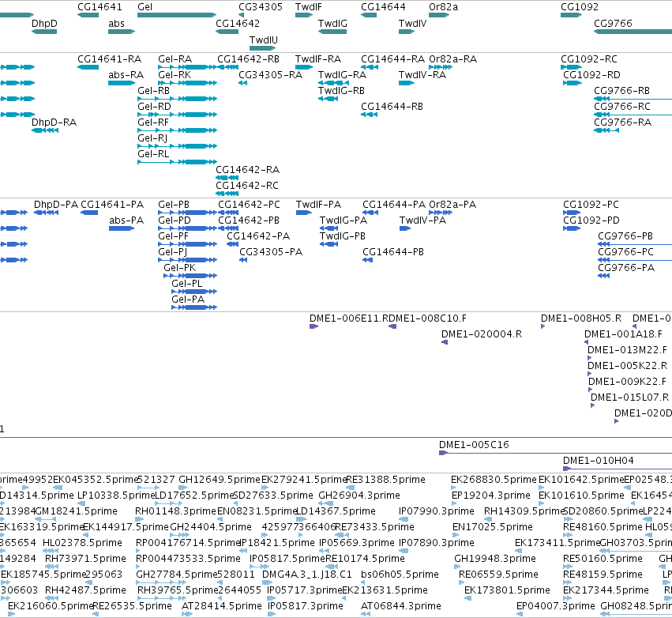Select EST GH12649.5prime
Viewport: 672px width, 618px height.
[x=220, y=480]
